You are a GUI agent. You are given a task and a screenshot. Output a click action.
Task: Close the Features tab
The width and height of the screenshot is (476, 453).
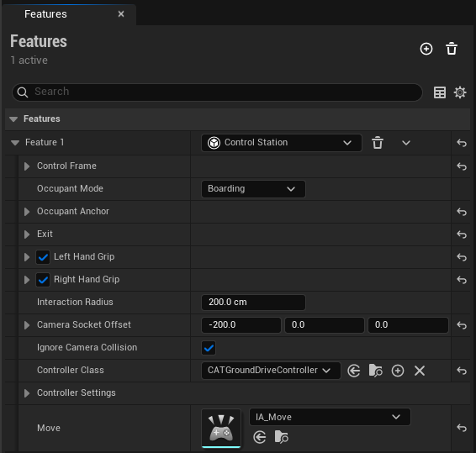pos(121,14)
